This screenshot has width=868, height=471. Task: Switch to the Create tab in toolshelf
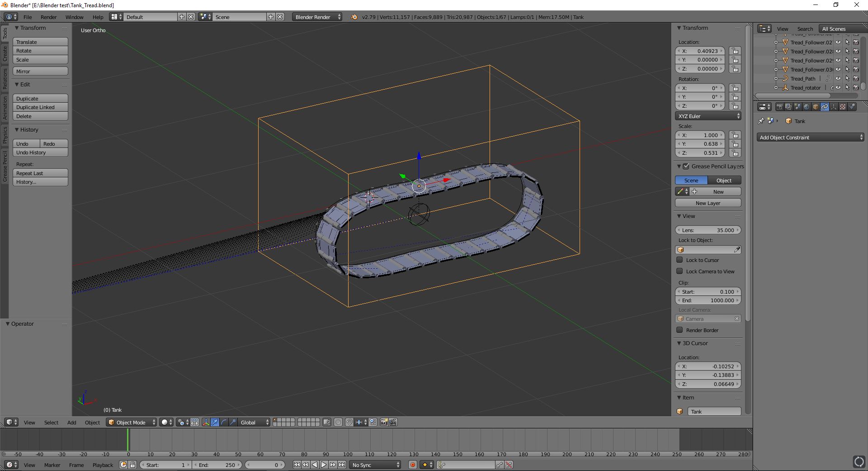pos(5,53)
